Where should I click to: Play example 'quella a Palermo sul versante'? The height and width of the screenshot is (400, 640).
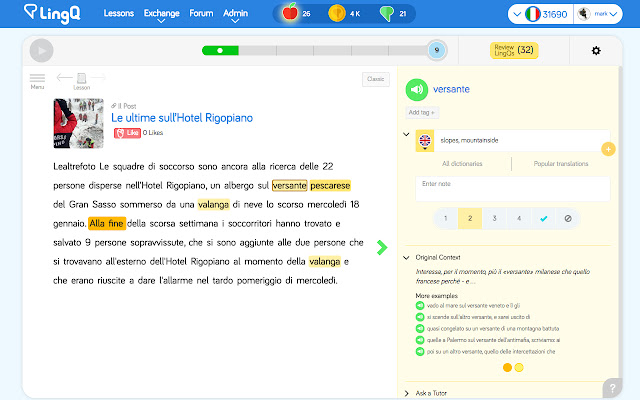click(420, 340)
